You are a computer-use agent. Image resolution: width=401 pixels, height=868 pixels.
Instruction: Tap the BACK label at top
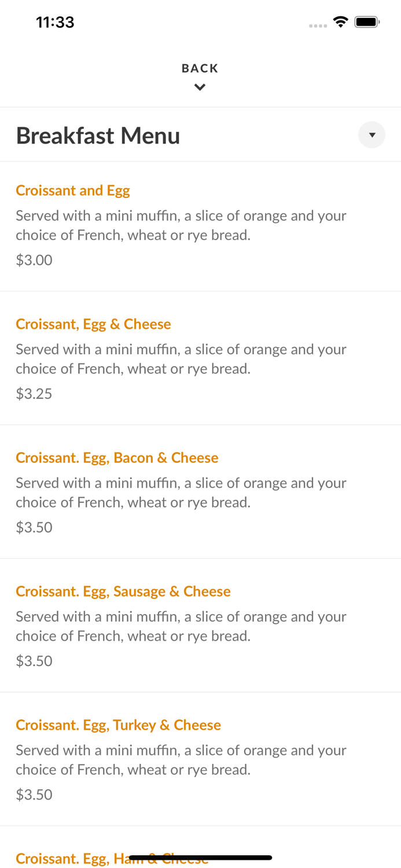200,68
